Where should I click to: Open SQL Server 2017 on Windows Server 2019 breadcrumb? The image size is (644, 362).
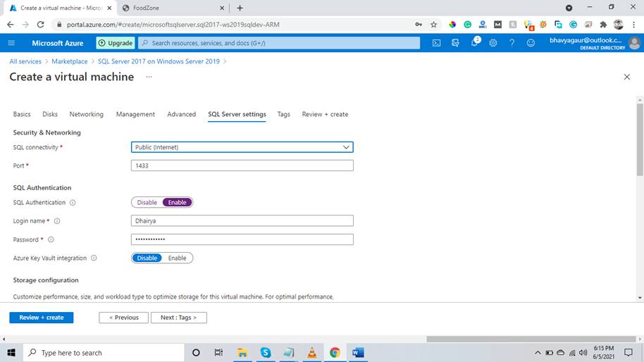159,61
